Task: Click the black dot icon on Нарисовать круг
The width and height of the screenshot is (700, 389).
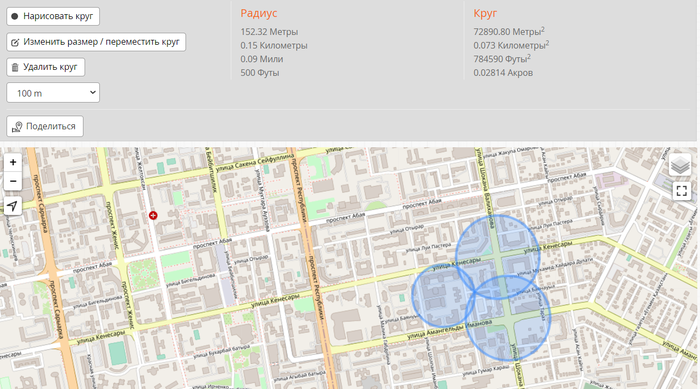Action: click(15, 17)
